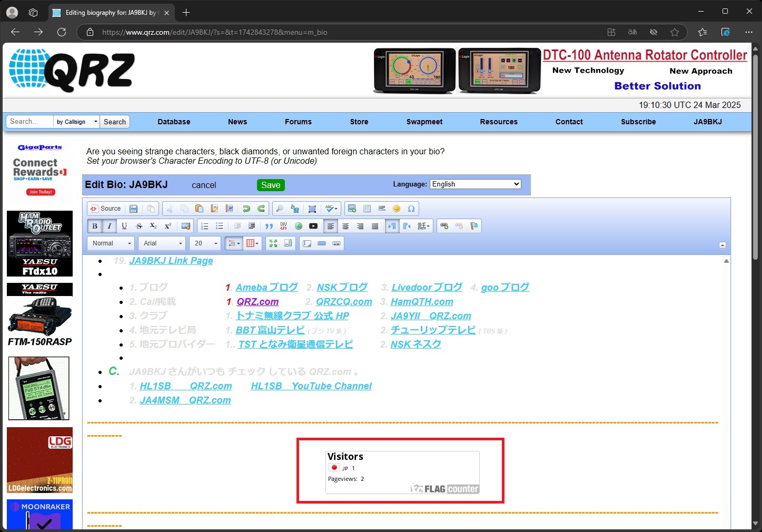This screenshot has height=532, width=762.
Task: Click the Paste clipboard icon
Action: click(199, 209)
